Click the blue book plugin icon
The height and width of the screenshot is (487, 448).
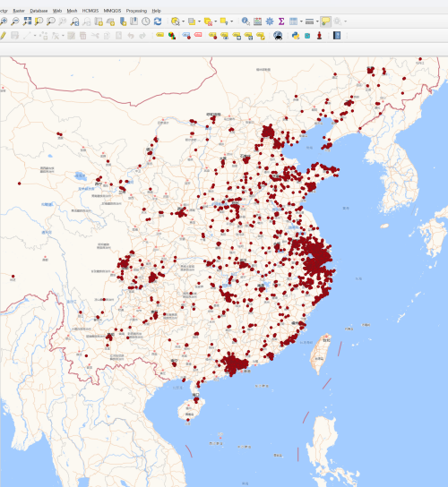tap(337, 36)
